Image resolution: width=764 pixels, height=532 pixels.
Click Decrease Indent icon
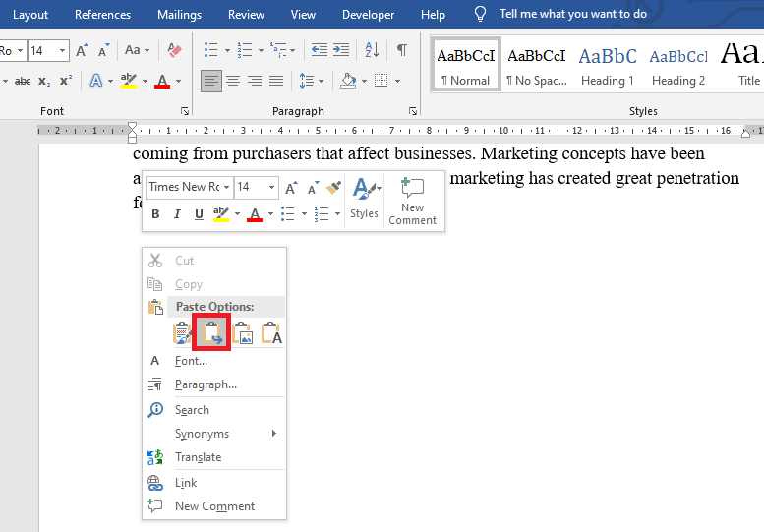(x=320, y=50)
